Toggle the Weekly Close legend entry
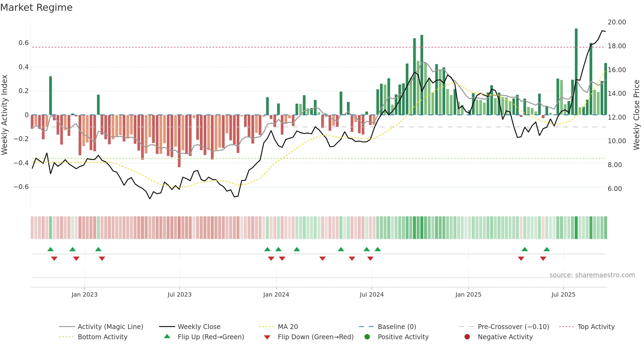Image resolution: width=644 pixels, height=362 pixels. point(190,327)
